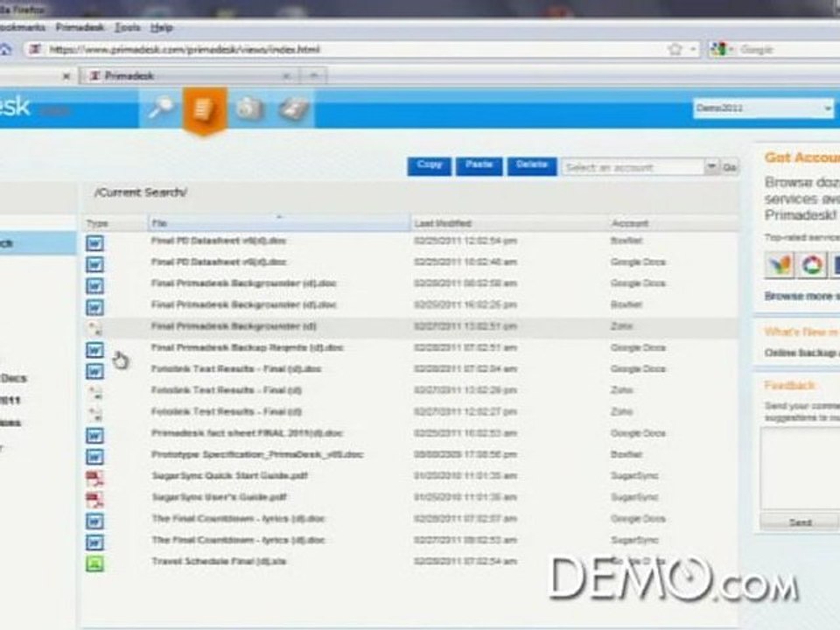Open the Tools menu
Screen dimensions: 840x630
pos(128,27)
